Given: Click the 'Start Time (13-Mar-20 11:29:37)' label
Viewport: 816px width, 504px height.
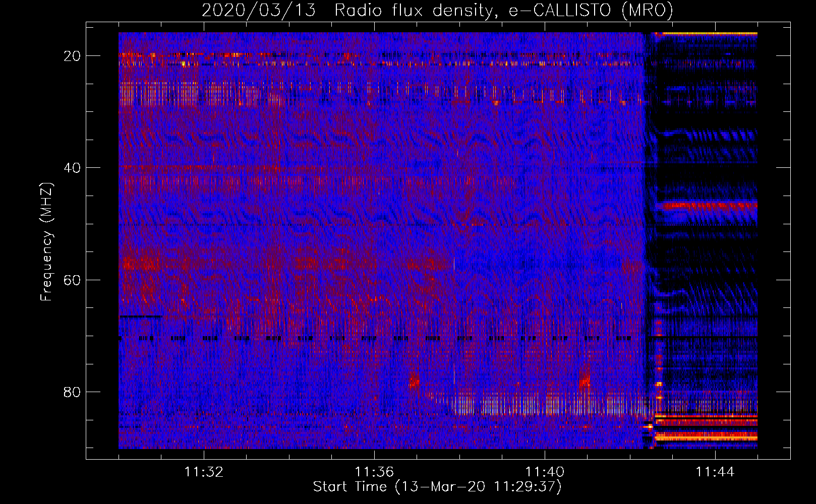Looking at the screenshot, I should point(437,487).
